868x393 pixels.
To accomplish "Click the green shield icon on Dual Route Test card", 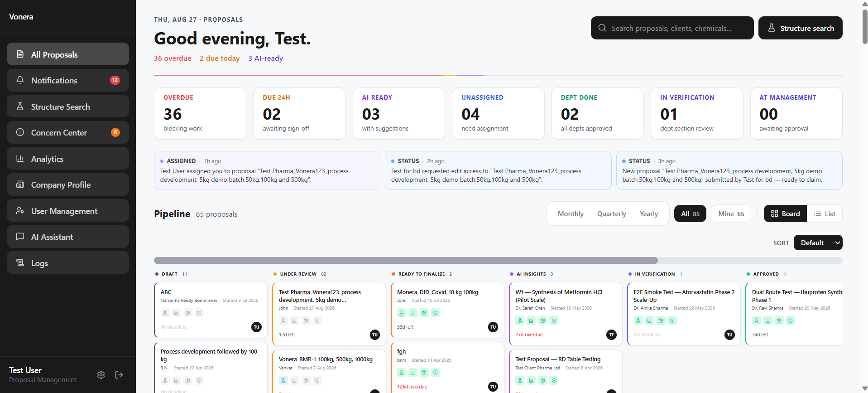I will 791,320.
